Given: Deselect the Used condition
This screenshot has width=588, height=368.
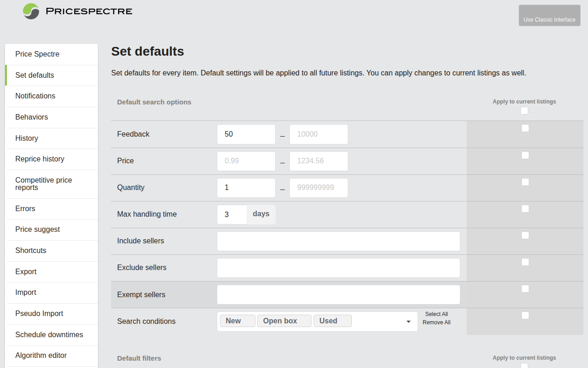Looking at the screenshot, I should tap(332, 321).
